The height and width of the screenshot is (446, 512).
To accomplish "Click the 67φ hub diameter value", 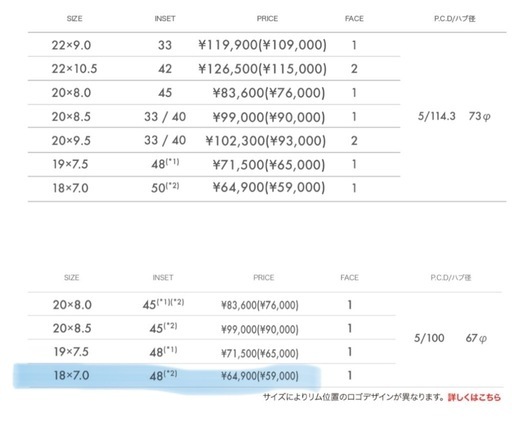I will tap(476, 338).
